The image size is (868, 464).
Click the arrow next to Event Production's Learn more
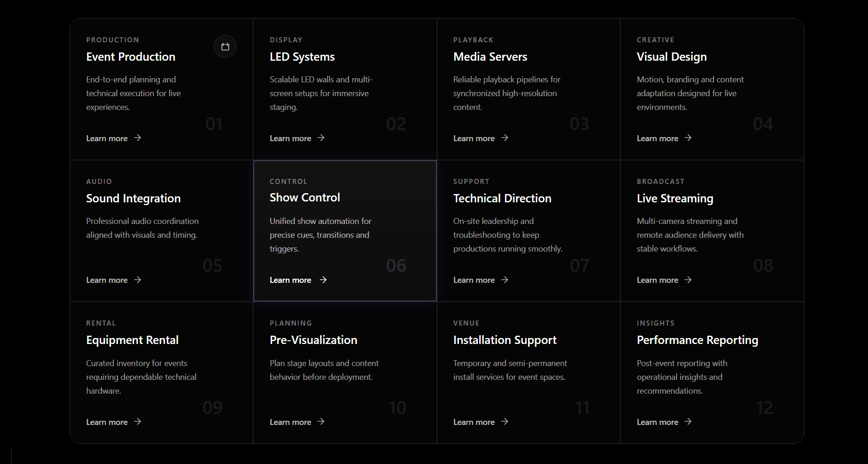(137, 138)
